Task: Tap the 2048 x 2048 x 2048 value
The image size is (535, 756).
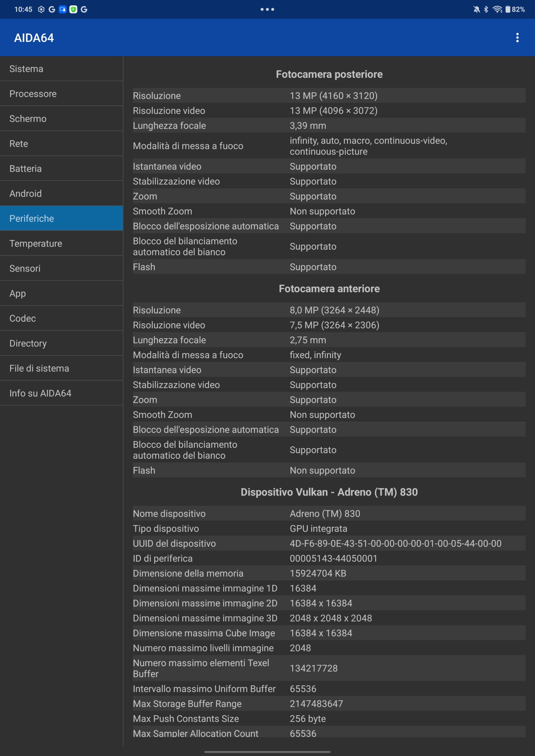Action: pyautogui.click(x=331, y=618)
